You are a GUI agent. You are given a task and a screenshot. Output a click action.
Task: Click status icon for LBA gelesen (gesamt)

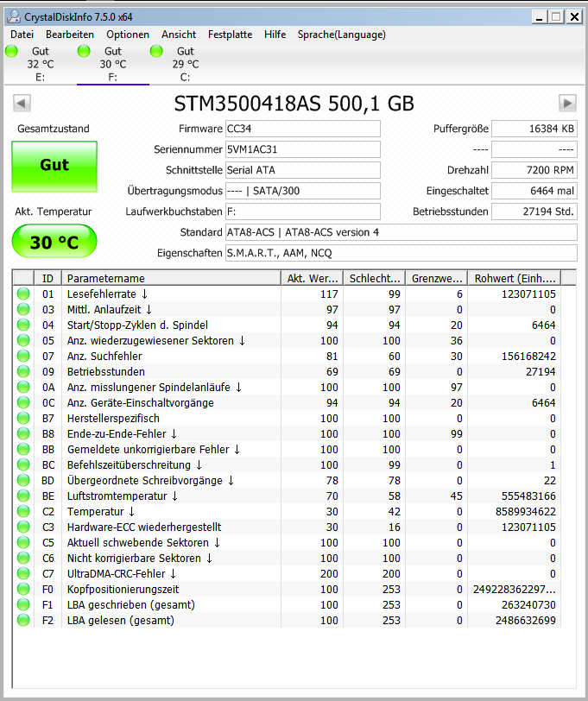[x=23, y=620]
